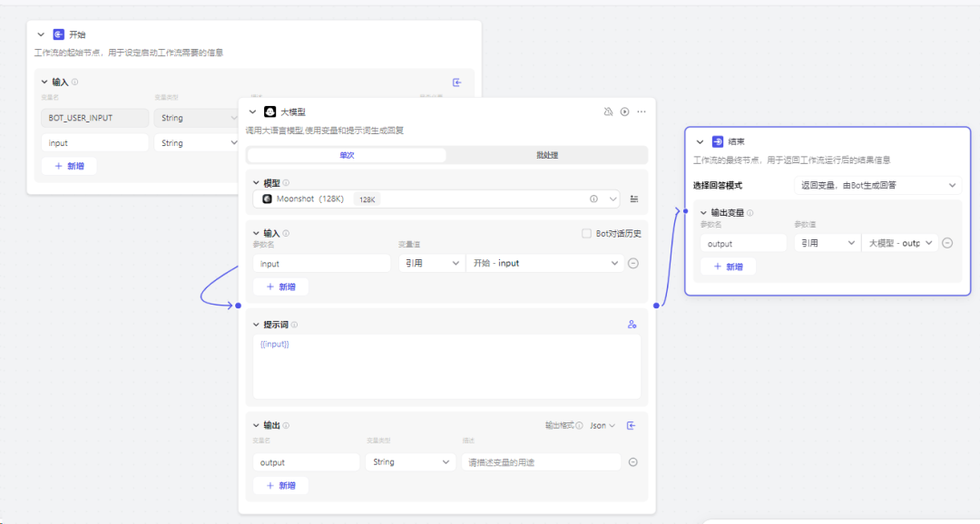
Task: Click the End node icon
Action: point(718,141)
